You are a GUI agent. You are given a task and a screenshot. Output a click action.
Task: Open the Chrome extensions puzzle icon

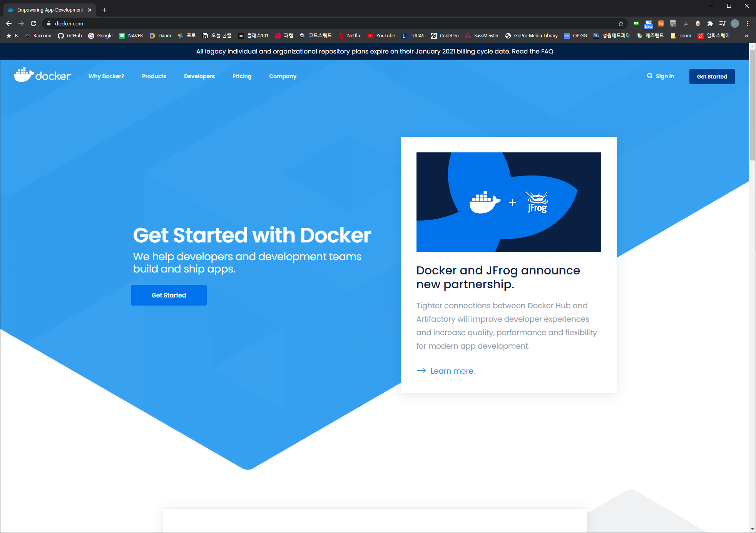[x=710, y=23]
